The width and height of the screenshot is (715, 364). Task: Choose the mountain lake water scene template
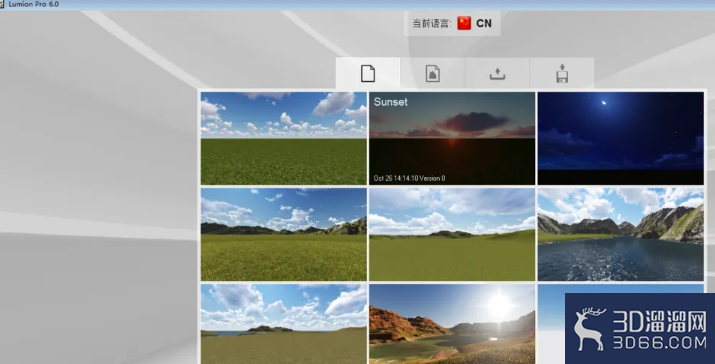[620, 234]
